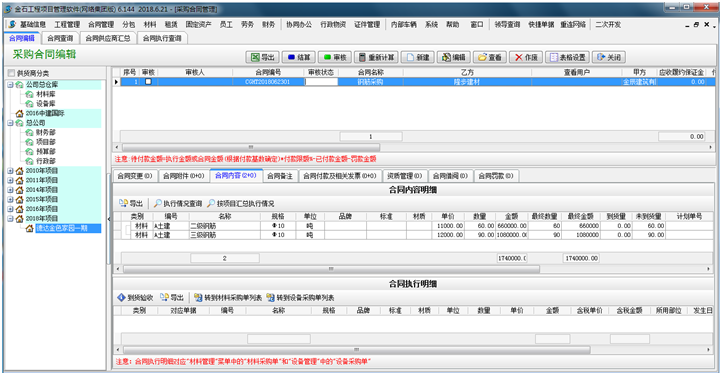Open the 合同附件 (0+0) tab
The image size is (722, 375).
[x=183, y=176]
